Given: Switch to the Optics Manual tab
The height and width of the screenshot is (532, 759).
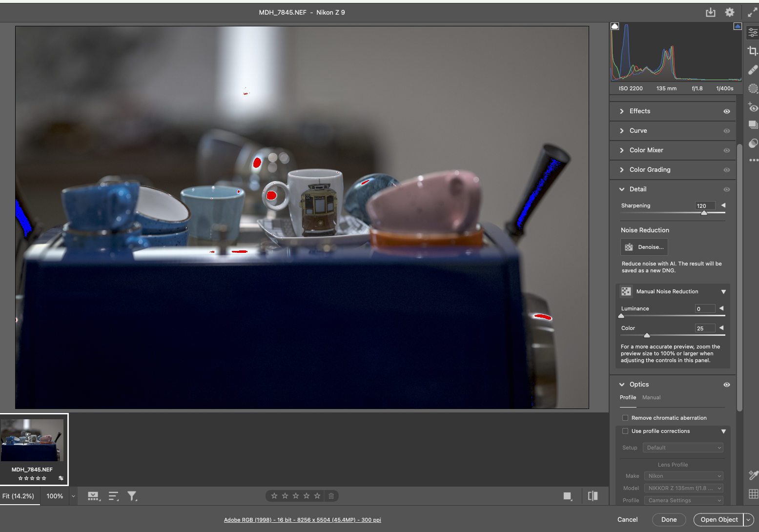Looking at the screenshot, I should (651, 397).
